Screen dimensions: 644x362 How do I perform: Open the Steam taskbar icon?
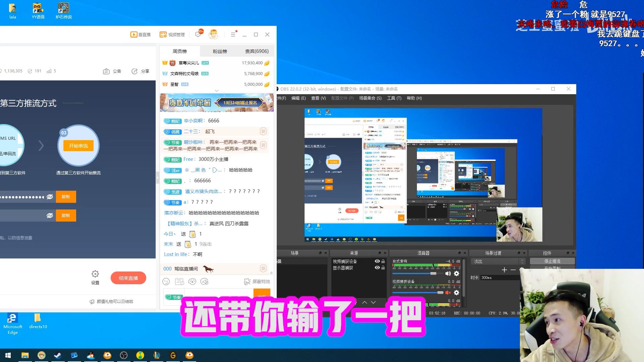click(58, 355)
